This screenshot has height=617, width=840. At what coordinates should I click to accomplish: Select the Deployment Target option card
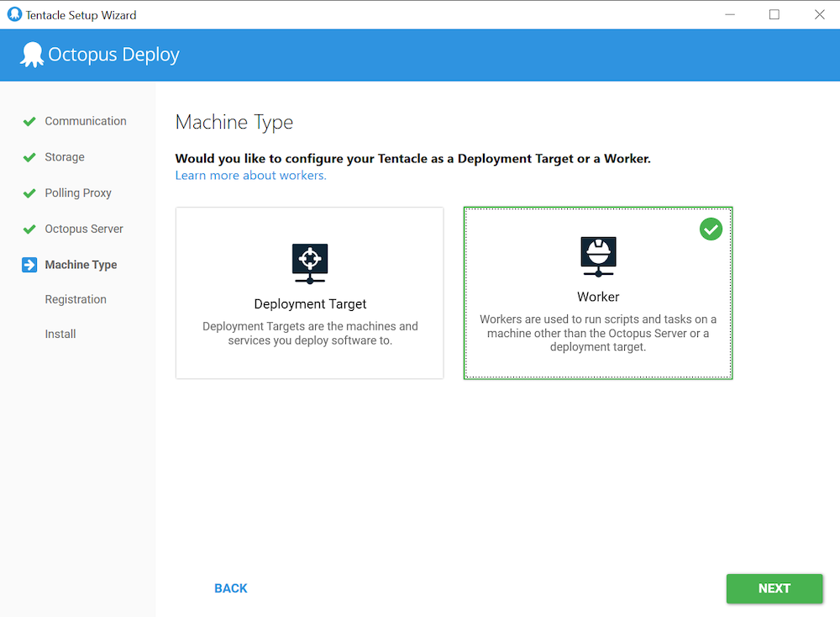309,293
